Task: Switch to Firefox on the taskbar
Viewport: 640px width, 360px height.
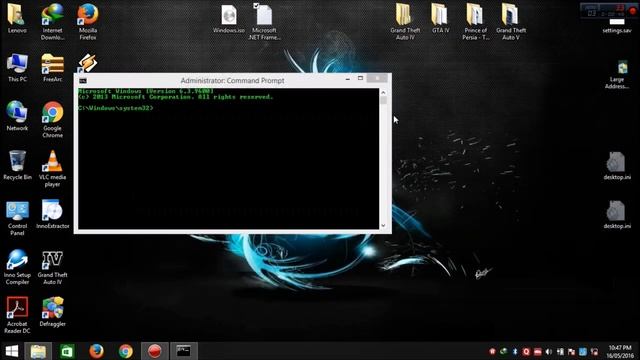Action: (x=96, y=351)
